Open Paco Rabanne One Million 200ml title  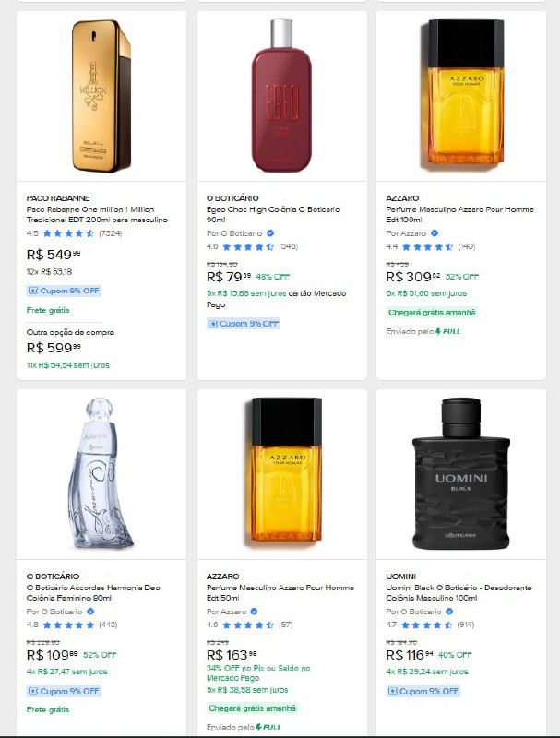click(97, 215)
